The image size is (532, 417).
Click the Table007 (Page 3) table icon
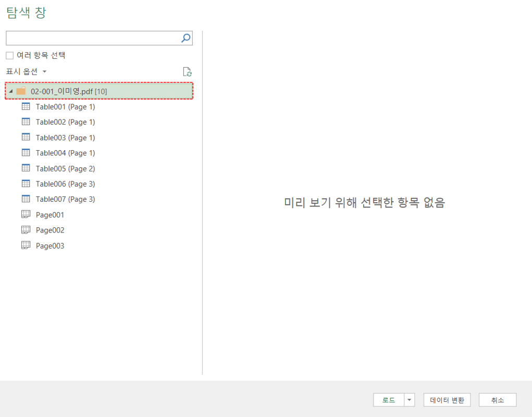27,199
